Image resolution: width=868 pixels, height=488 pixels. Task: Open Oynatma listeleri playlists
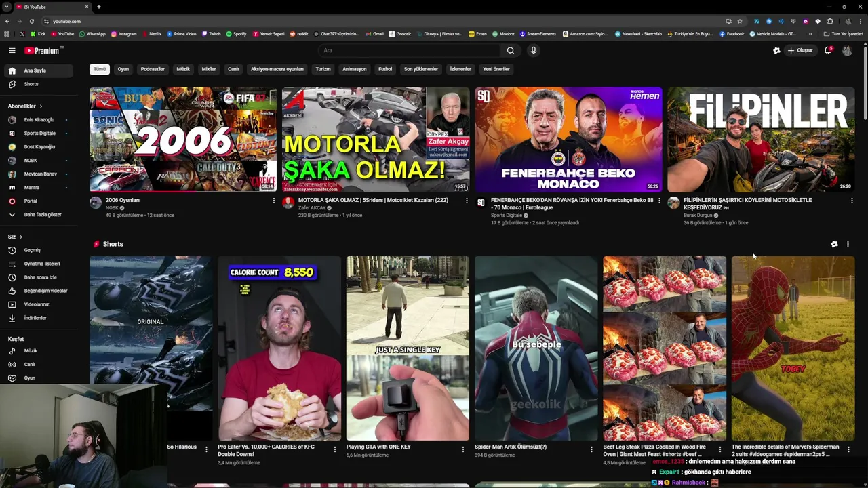coord(37,264)
